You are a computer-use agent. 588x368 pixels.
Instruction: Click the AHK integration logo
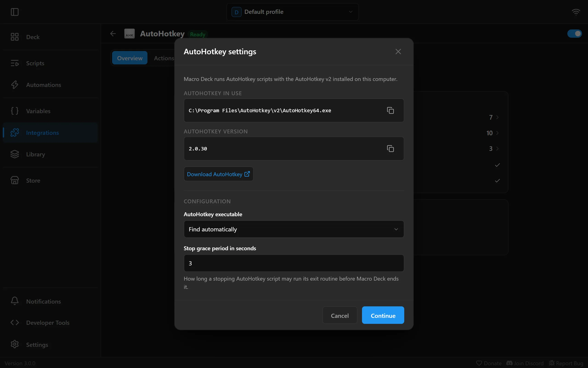[x=130, y=34]
